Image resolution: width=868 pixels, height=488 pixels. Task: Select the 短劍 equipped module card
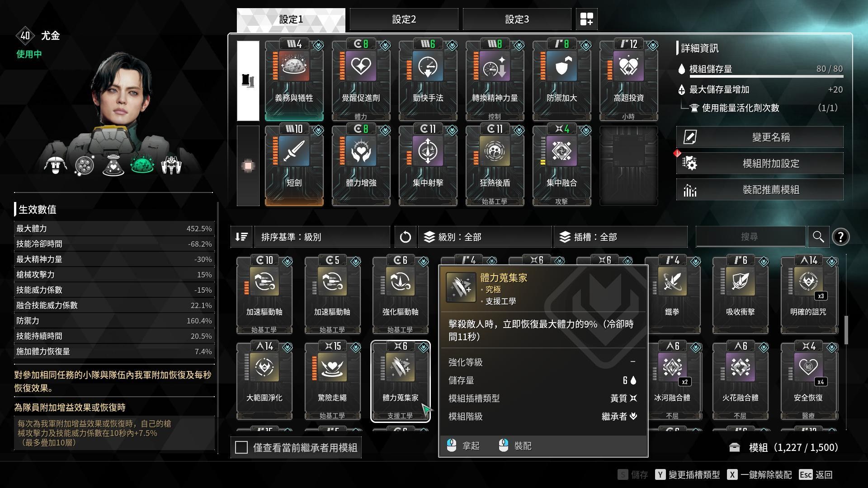pyautogui.click(x=294, y=166)
